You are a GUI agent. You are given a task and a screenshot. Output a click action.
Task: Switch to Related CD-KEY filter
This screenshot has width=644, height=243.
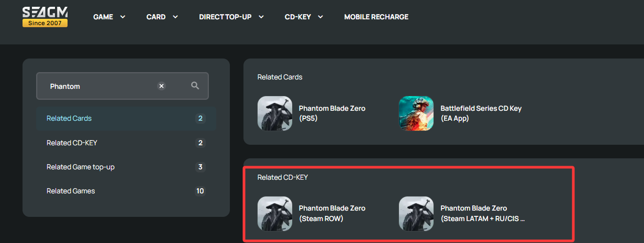coord(126,143)
